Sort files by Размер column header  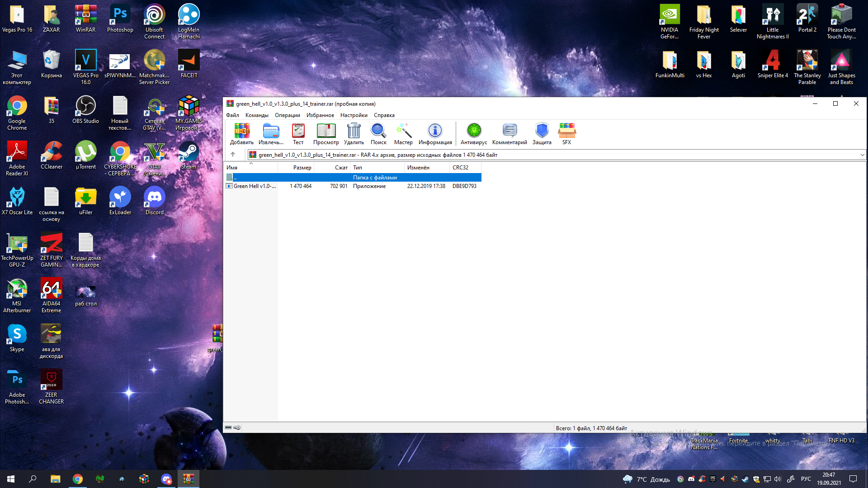(302, 168)
